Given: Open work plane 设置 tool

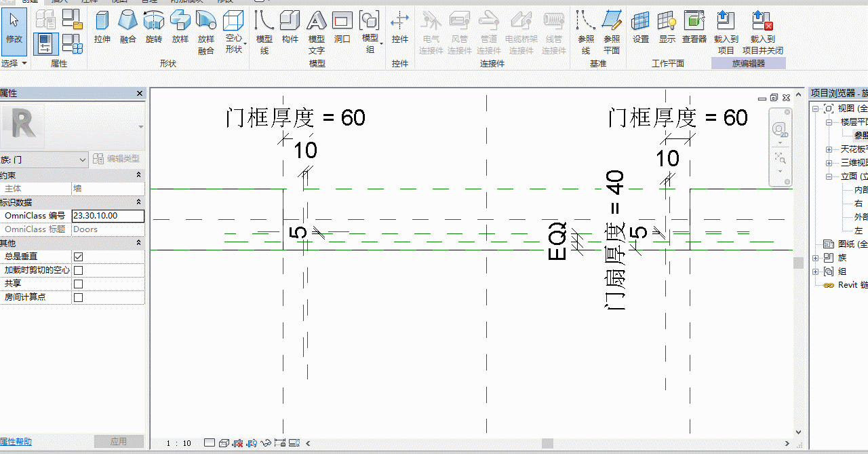Looking at the screenshot, I should click(641, 27).
